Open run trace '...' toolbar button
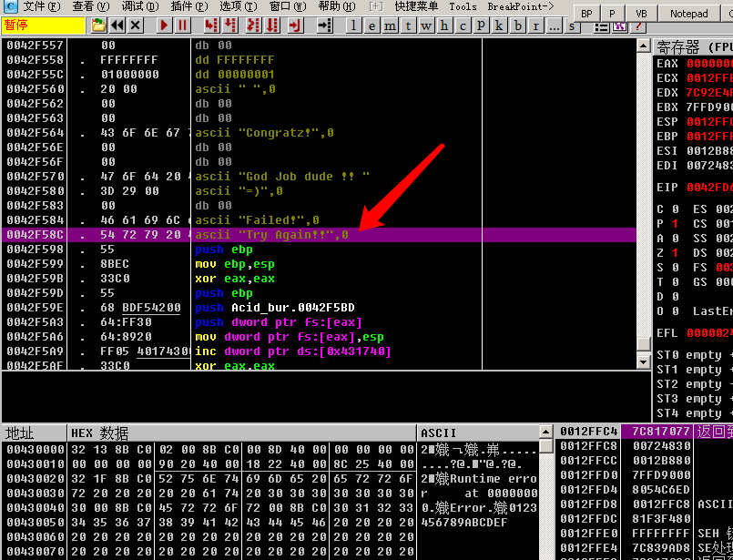The image size is (733, 560). coord(554,25)
